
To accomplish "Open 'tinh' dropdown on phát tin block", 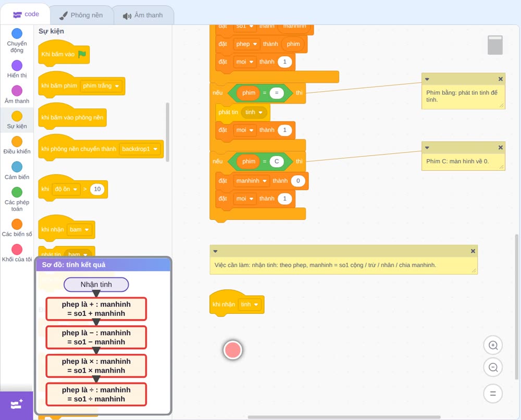I will pos(254,113).
